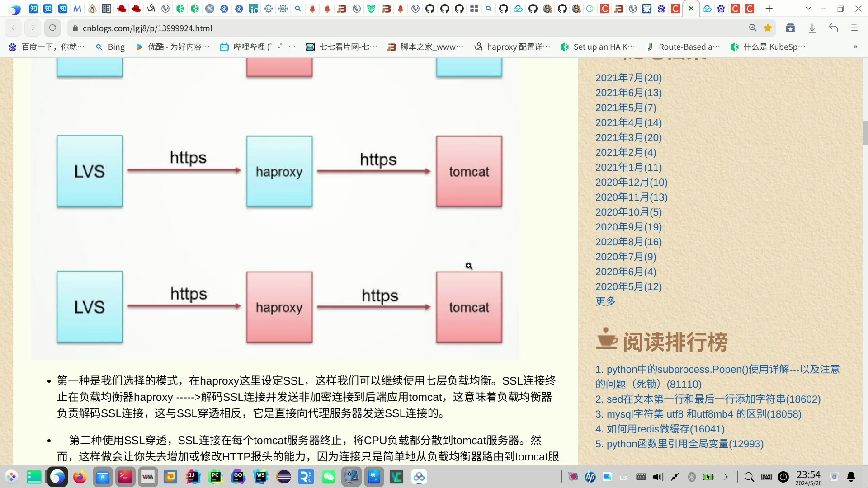Open the 2021年7月(20) archive link
Screen dimensions: 868x488
click(x=628, y=78)
